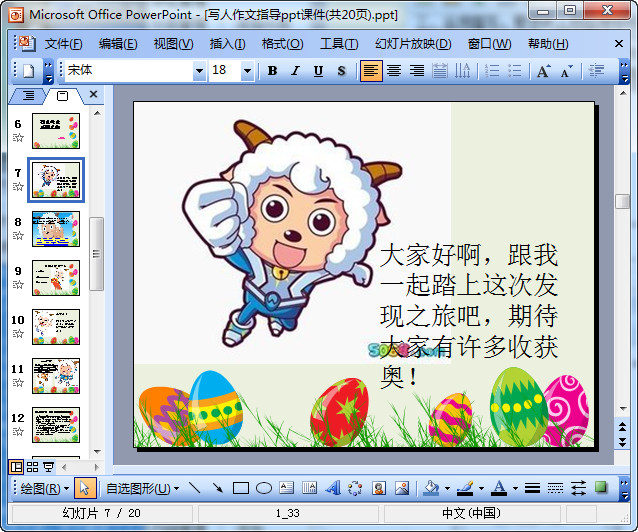Image resolution: width=638 pixels, height=532 pixels.
Task: Select the Line drawing tool
Action: coord(195,488)
